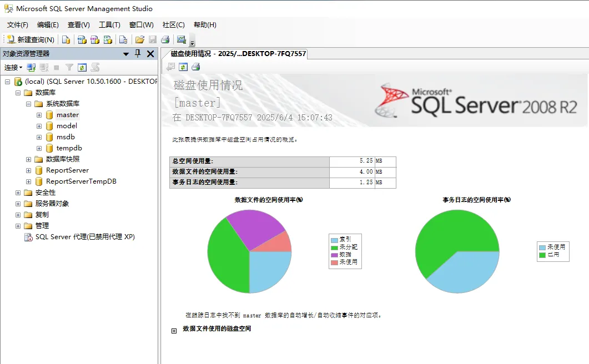Open the 连接 dropdown in Object Explorer

click(x=13, y=67)
